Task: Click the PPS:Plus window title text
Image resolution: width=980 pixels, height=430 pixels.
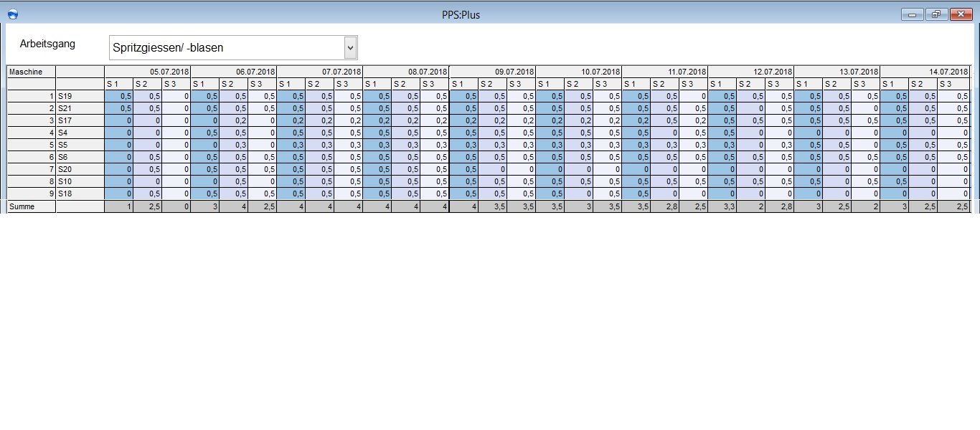Action: [x=461, y=14]
